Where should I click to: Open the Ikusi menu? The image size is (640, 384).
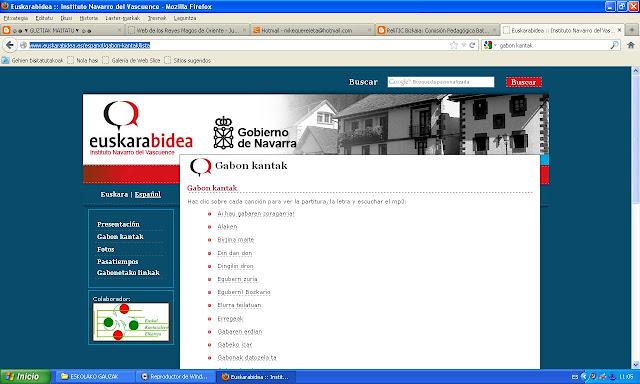pos(66,18)
